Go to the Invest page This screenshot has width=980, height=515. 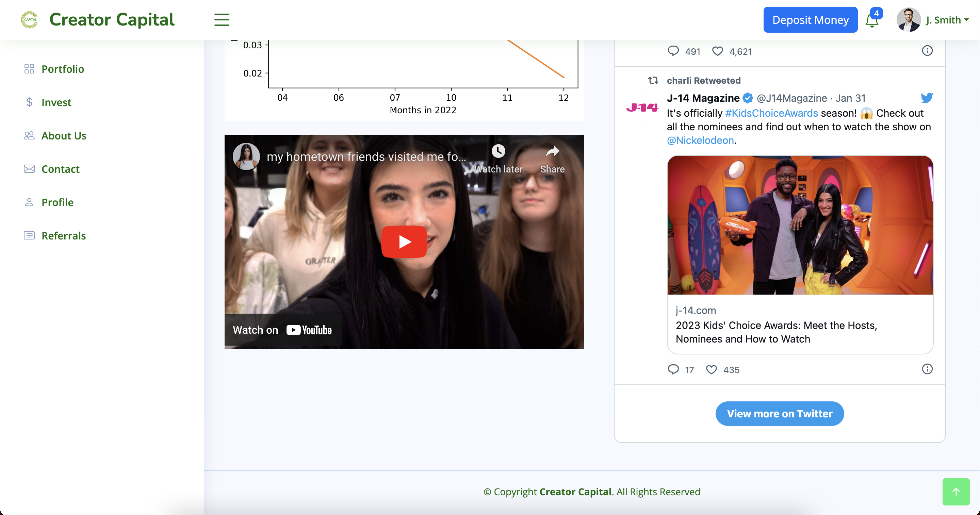[56, 102]
